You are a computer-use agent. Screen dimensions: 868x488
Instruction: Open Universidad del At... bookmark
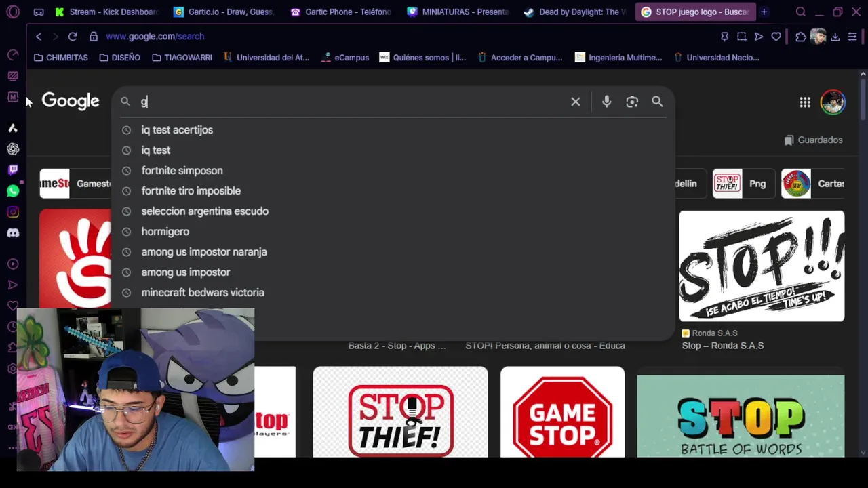point(266,58)
